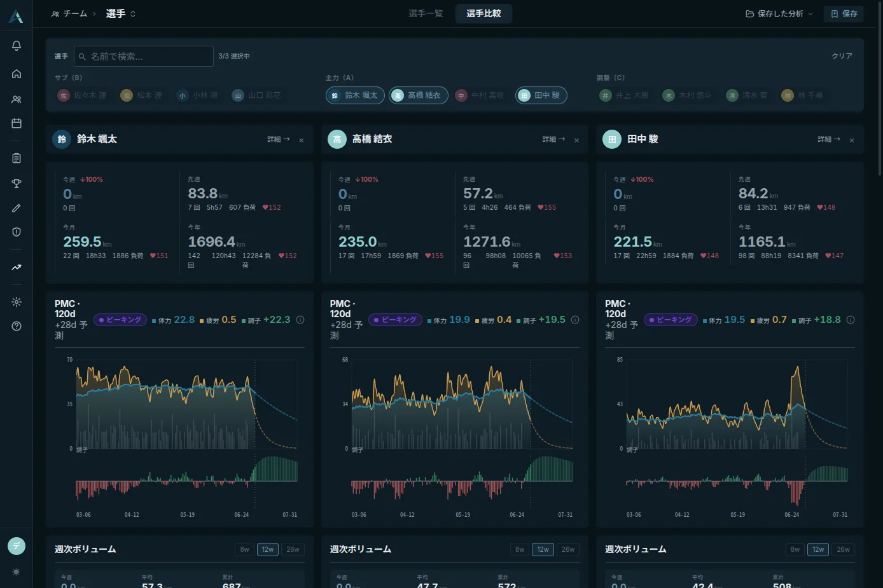This screenshot has width=883, height=588.
Task: Click the 保存 button
Action: click(844, 13)
